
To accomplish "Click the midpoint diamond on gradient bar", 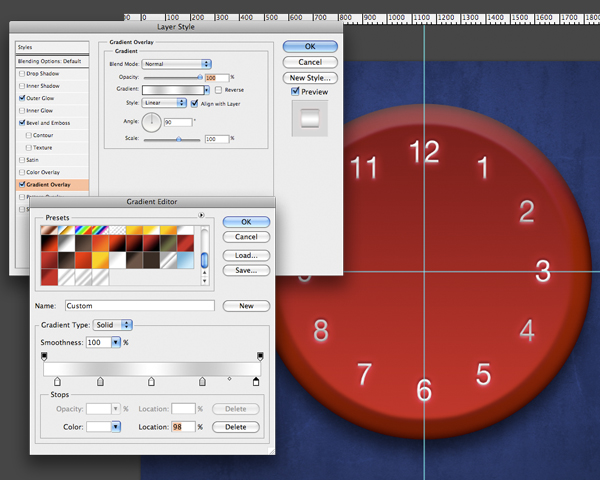I will (x=229, y=380).
